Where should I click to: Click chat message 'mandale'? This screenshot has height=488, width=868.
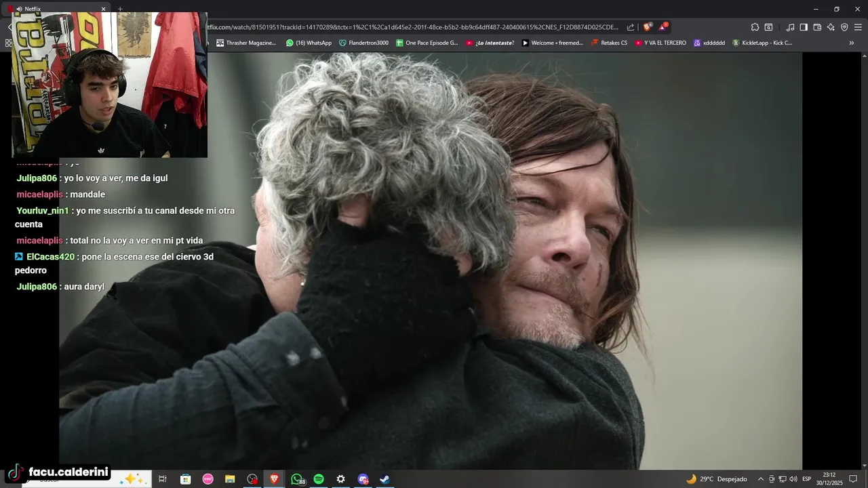pos(61,195)
